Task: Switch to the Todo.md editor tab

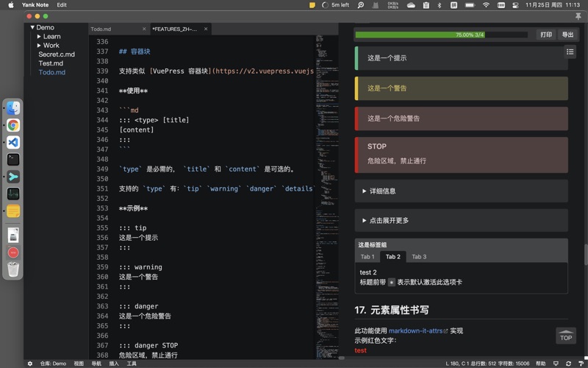Action: click(101, 29)
